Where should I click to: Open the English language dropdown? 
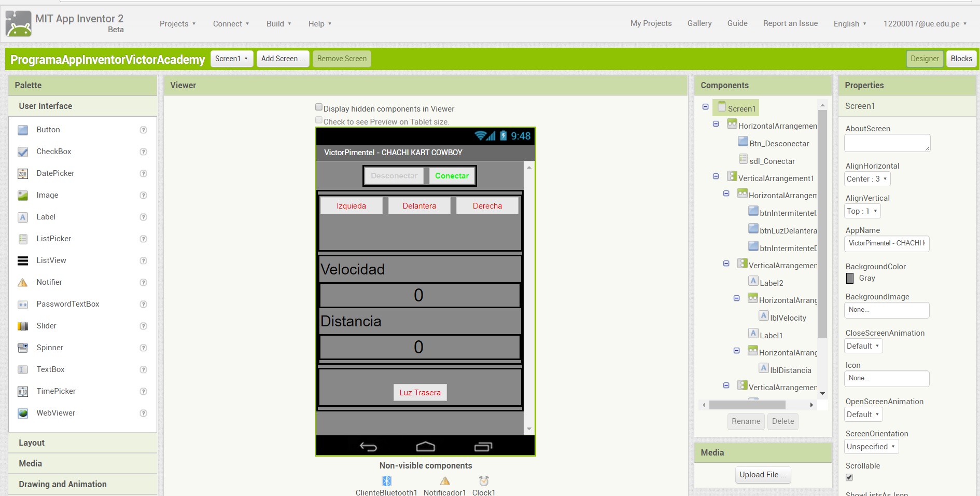click(x=850, y=24)
